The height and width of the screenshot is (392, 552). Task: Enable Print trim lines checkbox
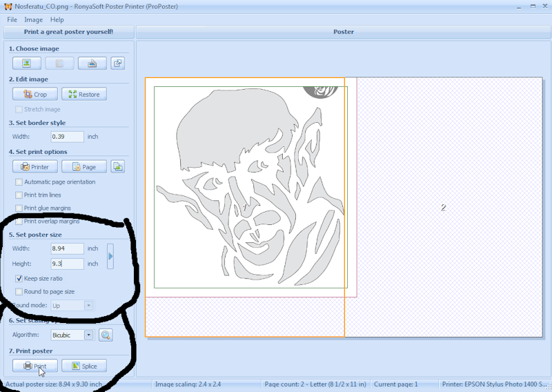pyautogui.click(x=19, y=195)
